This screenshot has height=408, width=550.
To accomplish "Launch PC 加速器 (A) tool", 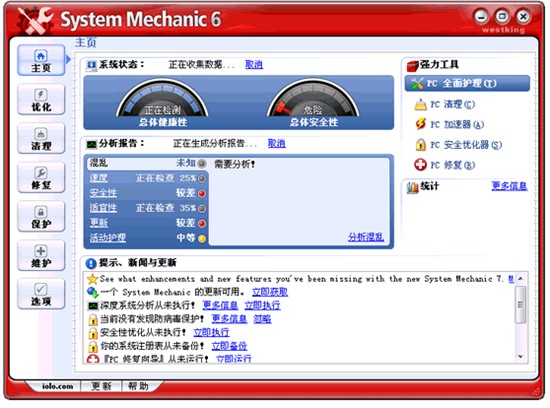I will click(450, 124).
